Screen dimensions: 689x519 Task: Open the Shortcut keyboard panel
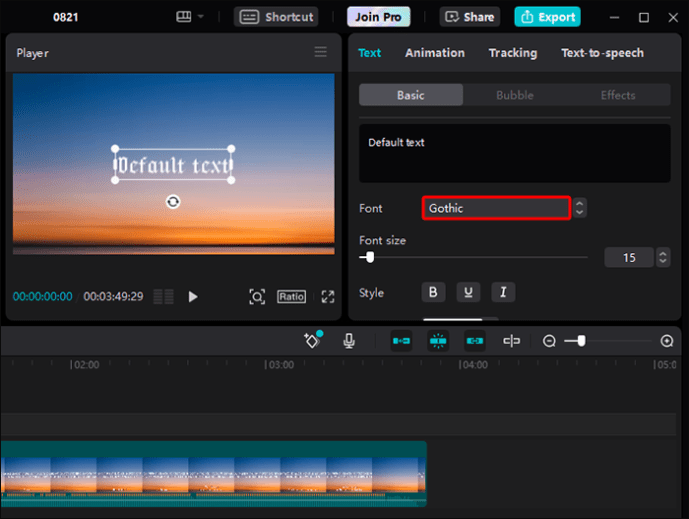point(276,17)
